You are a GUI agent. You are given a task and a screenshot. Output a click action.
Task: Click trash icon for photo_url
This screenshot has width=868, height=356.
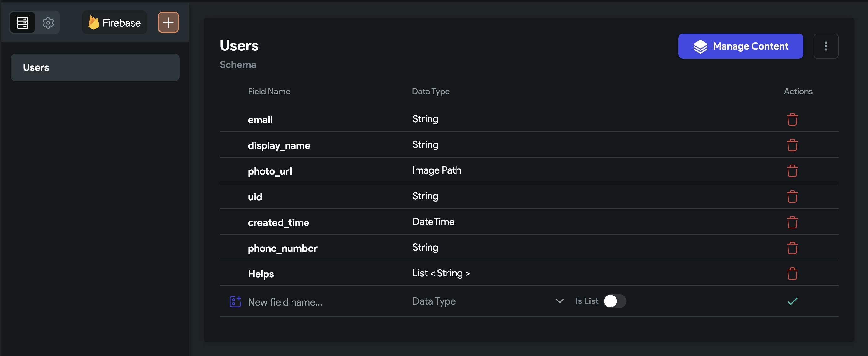pos(792,171)
